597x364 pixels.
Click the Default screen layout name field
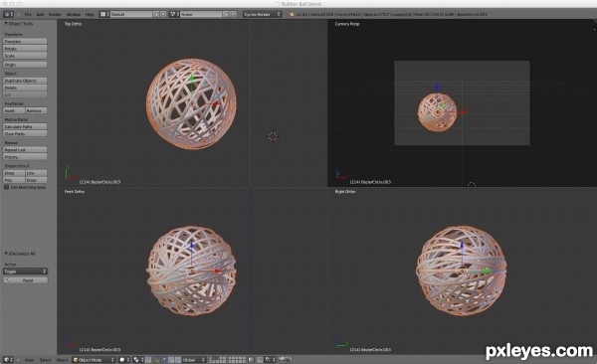pyautogui.click(x=131, y=14)
